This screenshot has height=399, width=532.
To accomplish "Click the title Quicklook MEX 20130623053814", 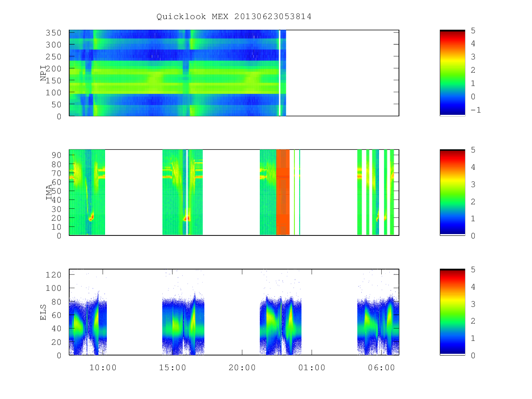I will tap(234, 17).
